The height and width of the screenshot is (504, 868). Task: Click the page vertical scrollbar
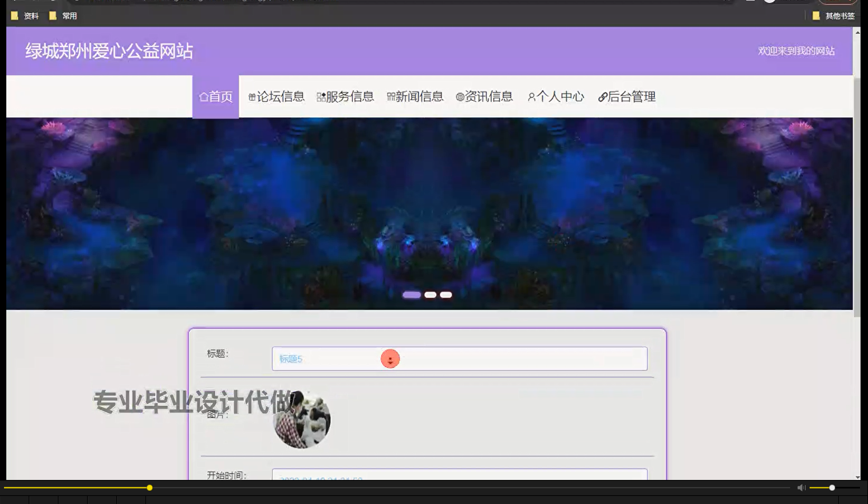[x=857, y=198]
